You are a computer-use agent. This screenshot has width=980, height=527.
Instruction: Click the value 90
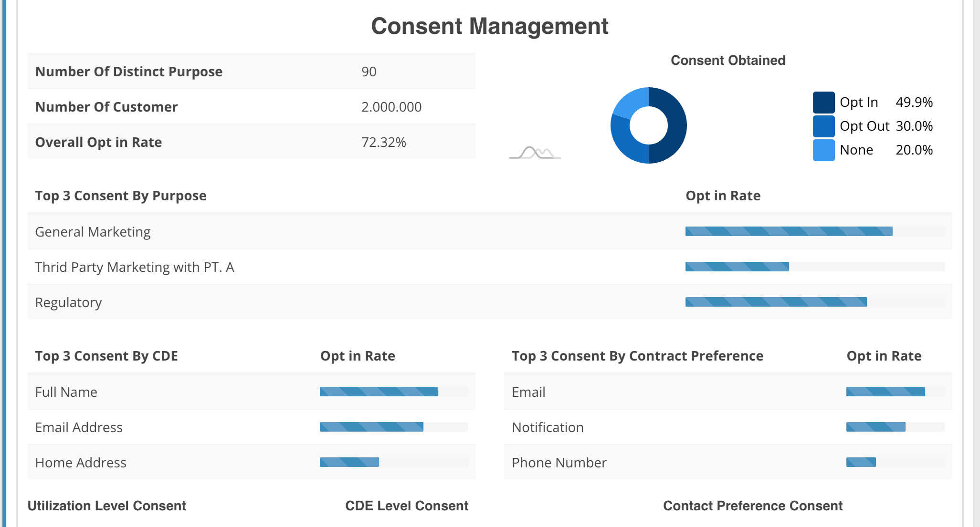[369, 72]
